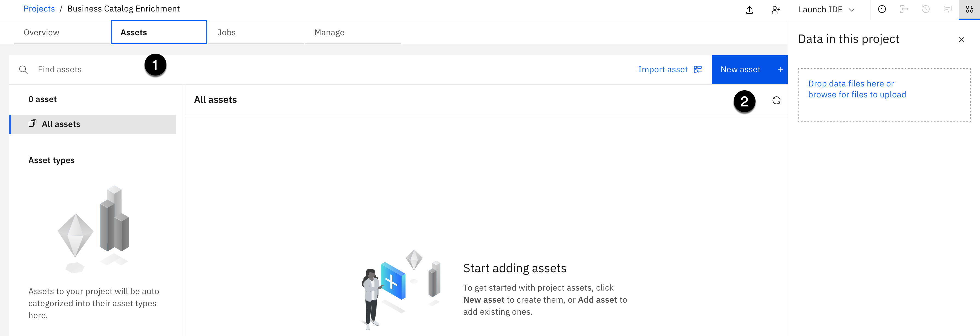980x336 pixels.
Task: Open the comments icon
Action: pyautogui.click(x=947, y=10)
